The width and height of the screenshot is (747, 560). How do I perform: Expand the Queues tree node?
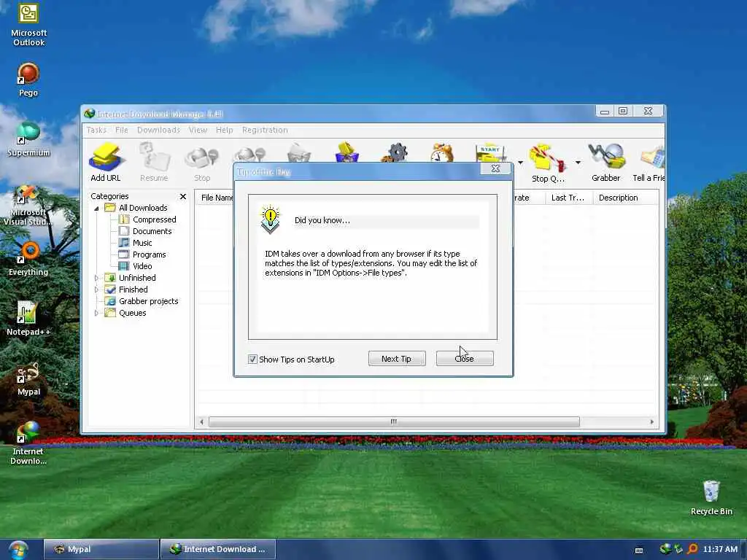click(x=96, y=313)
